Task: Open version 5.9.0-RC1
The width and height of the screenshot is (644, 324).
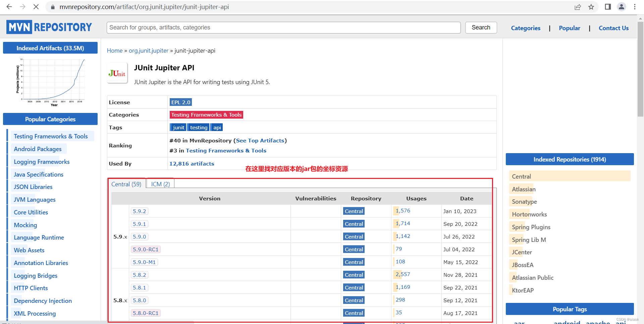Action: click(x=146, y=249)
